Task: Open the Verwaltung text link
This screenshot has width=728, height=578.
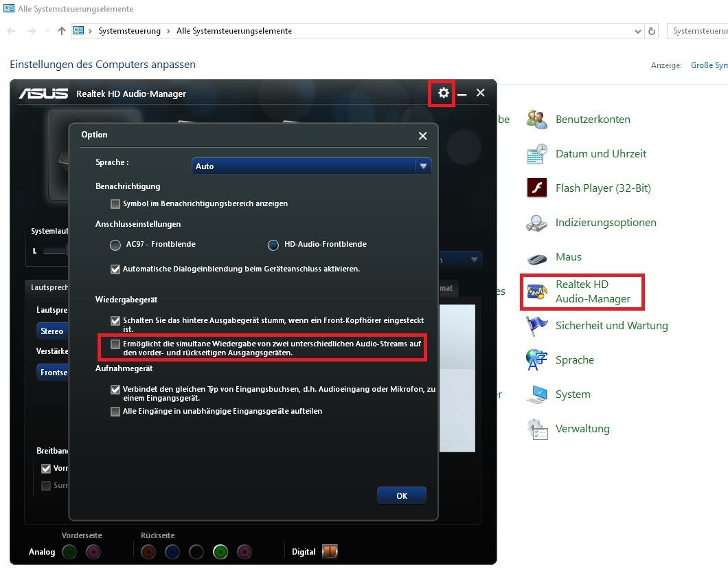Action: [582, 429]
